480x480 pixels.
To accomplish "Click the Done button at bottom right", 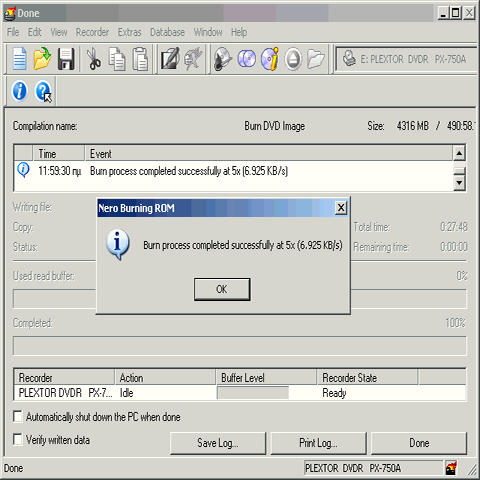I will click(419, 443).
